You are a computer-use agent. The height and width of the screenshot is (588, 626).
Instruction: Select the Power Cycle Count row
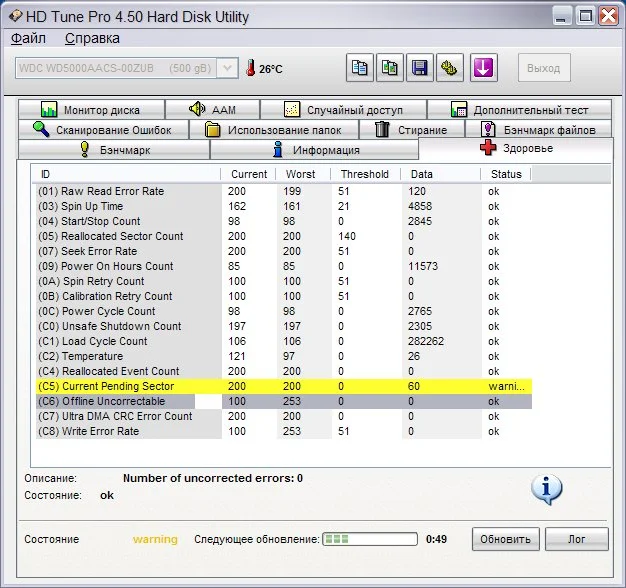pyautogui.click(x=284, y=311)
